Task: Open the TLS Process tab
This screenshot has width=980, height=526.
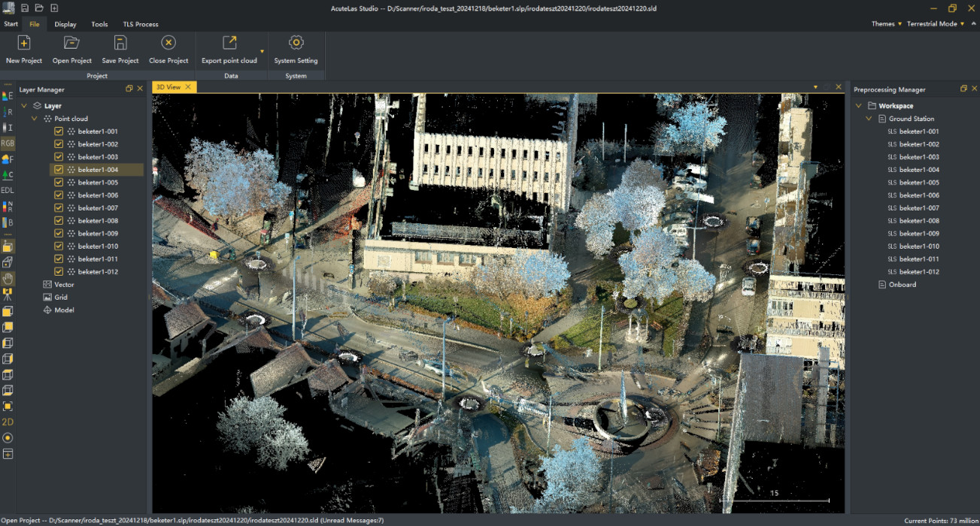Action: click(141, 24)
